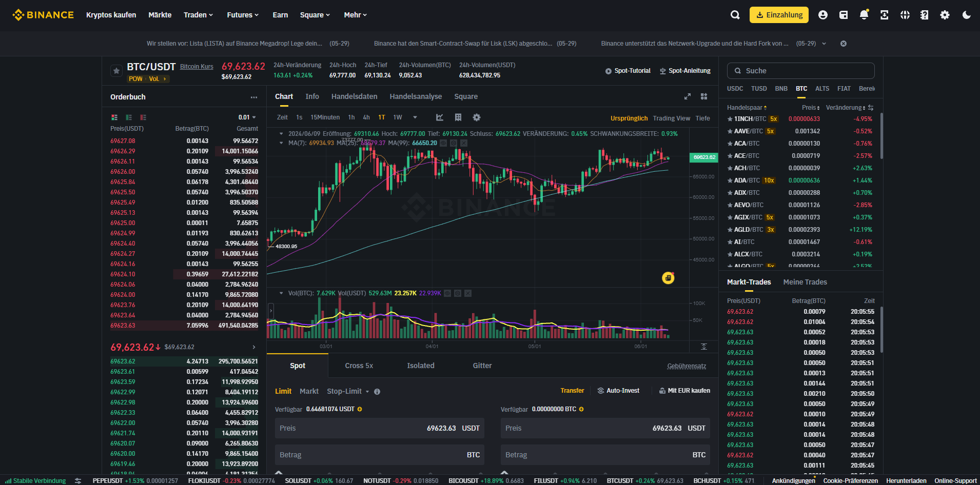Image resolution: width=980 pixels, height=485 pixels.
Task: Add USDT funds with plus icon
Action: [x=360, y=409]
